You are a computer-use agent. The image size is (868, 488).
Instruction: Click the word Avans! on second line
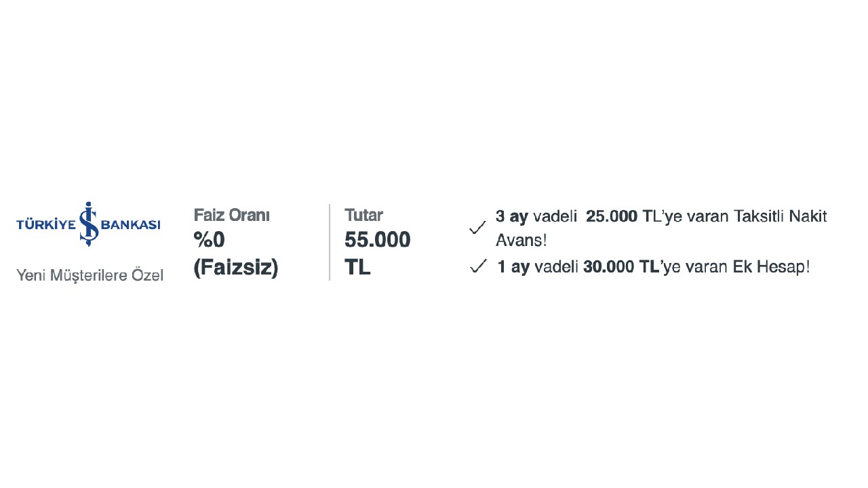click(x=521, y=241)
